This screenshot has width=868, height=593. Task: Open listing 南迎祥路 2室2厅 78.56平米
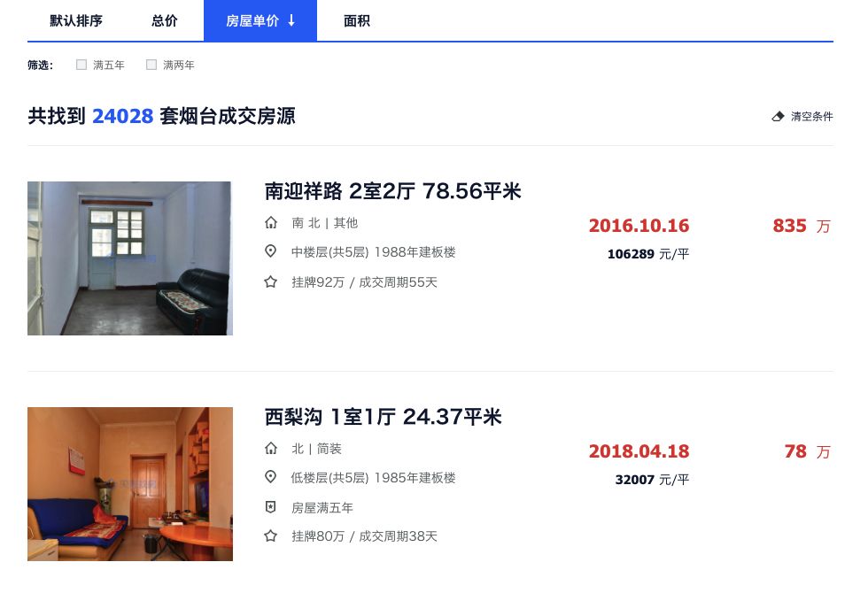(392, 191)
